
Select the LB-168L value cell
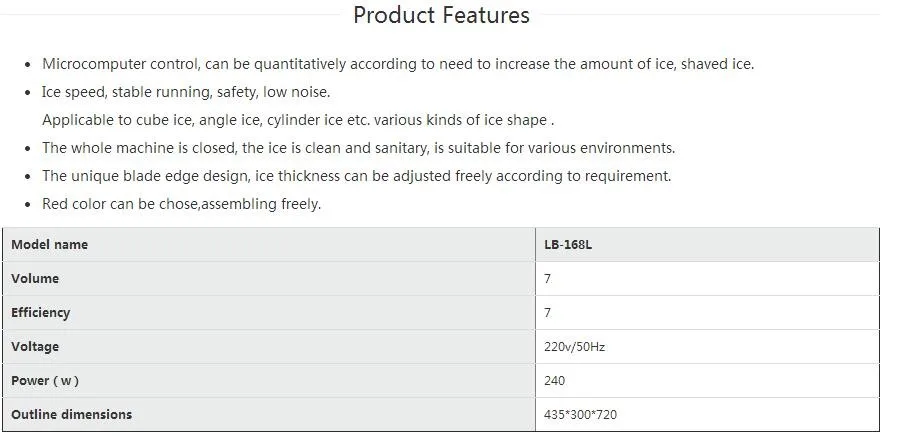click(x=706, y=245)
